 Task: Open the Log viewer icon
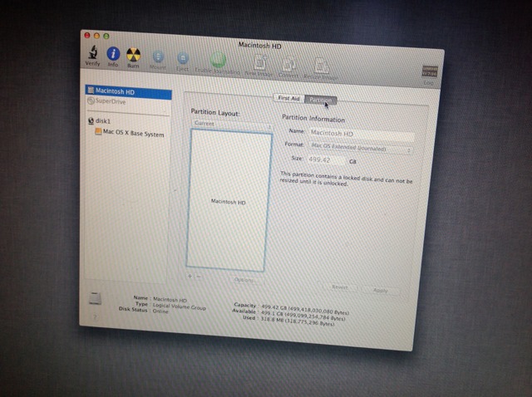(429, 71)
